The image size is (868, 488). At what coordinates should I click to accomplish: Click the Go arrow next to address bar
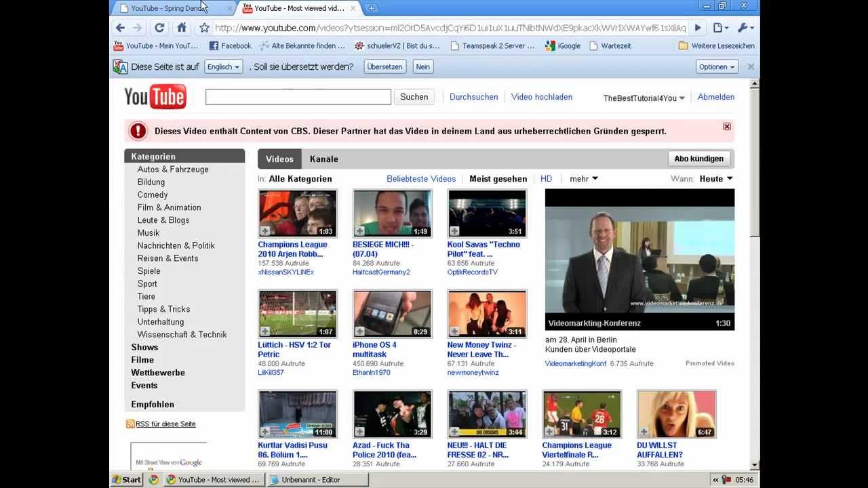(698, 28)
